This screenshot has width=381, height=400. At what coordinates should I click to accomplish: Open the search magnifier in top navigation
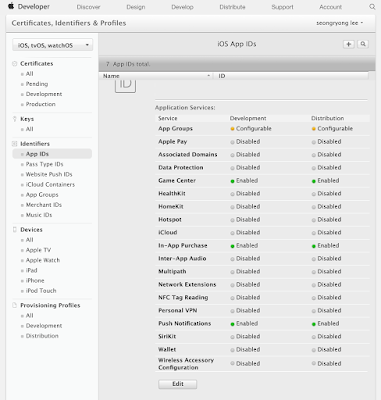tap(372, 7)
